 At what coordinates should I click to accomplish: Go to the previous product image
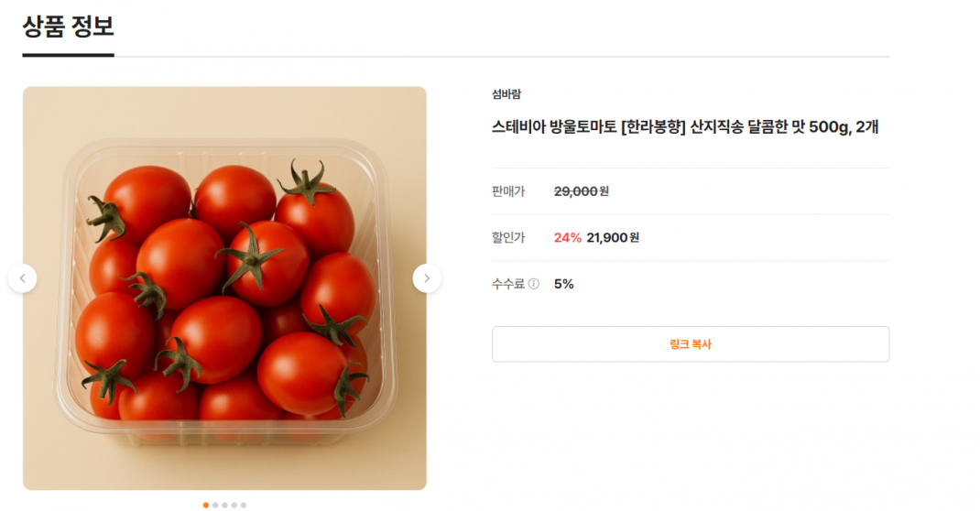tap(23, 277)
